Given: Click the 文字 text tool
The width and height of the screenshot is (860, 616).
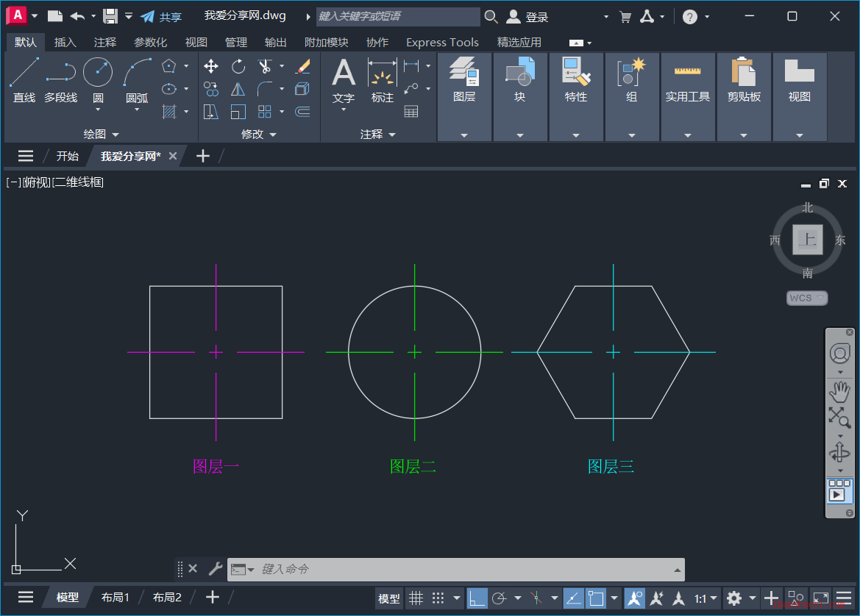Looking at the screenshot, I should pos(344,81).
